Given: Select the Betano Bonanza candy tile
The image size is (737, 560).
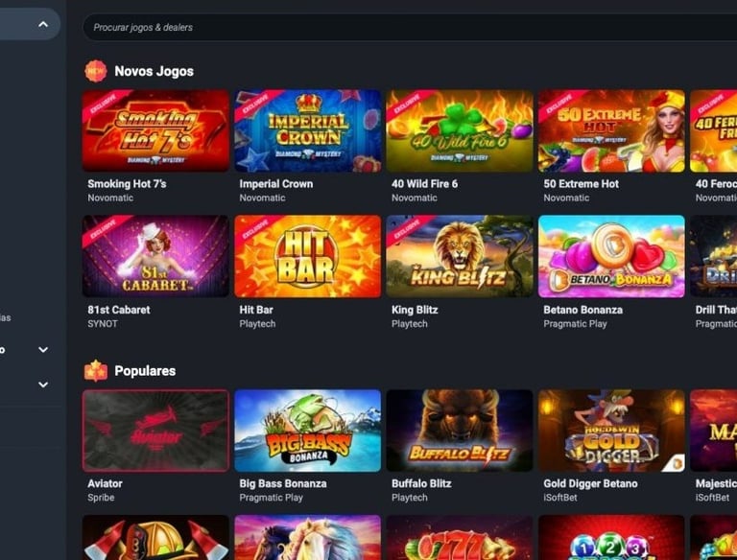Looking at the screenshot, I should [x=611, y=256].
